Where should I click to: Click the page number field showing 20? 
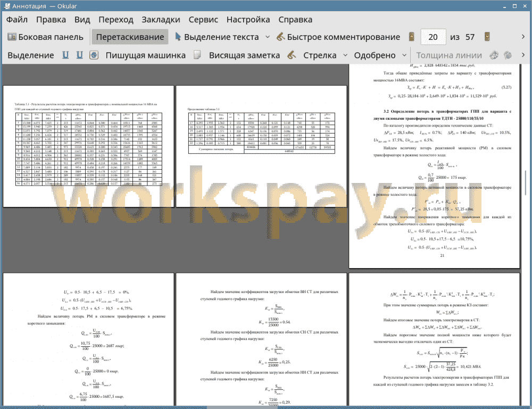click(433, 37)
